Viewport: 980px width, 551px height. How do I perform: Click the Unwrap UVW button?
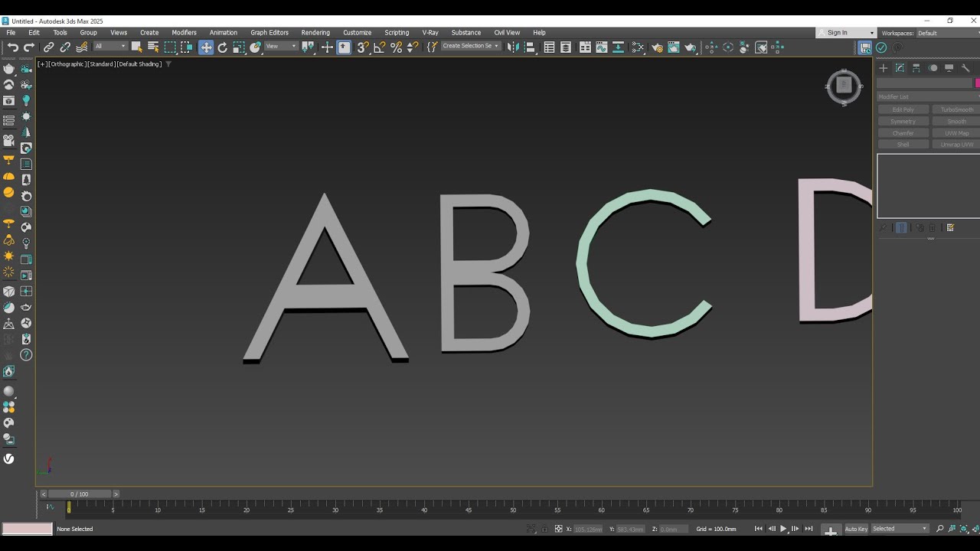(956, 145)
